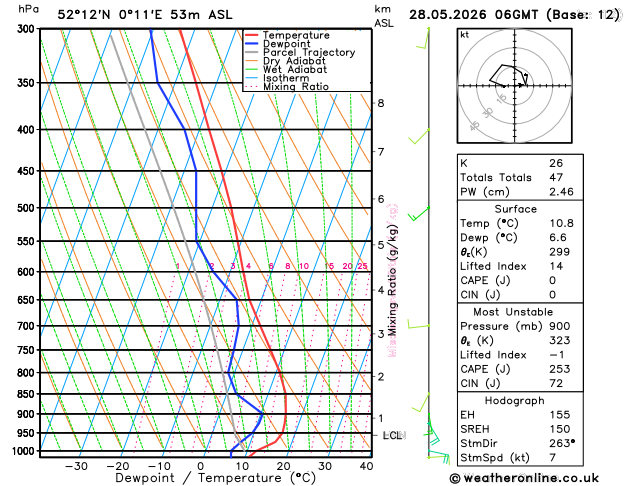This screenshot has width=629, height=486.
Task: Click the hPa unit label
Action: click(28, 9)
